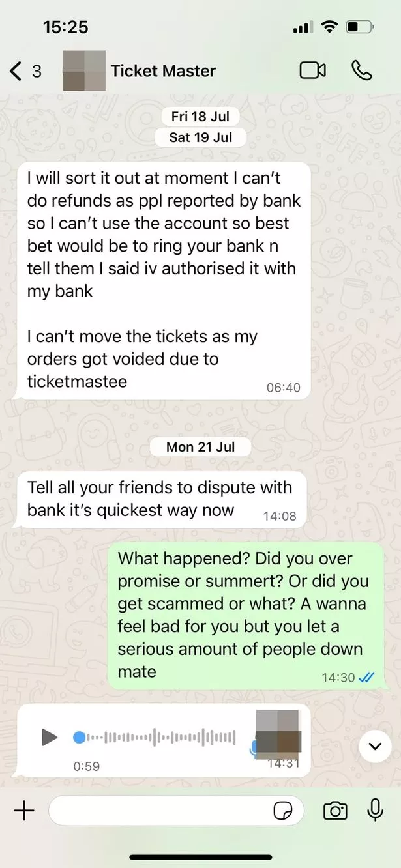Seek the voice message using blue dot
Screen dimensions: 401x868
[79, 737]
